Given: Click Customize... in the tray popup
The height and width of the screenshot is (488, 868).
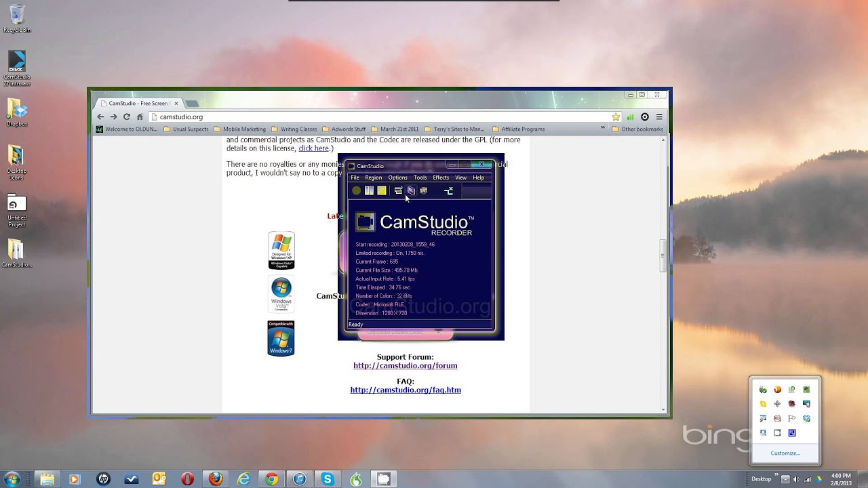Looking at the screenshot, I should point(785,453).
